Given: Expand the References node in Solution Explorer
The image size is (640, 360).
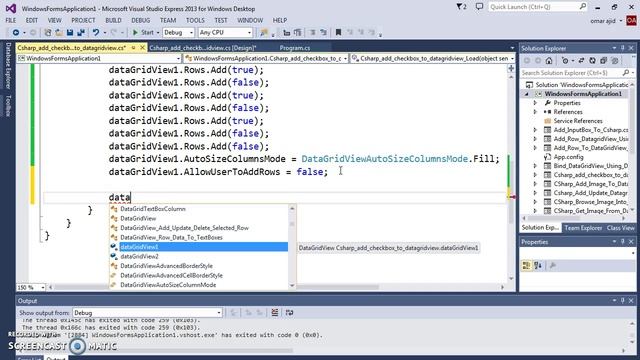Looking at the screenshot, I should coord(535,112).
